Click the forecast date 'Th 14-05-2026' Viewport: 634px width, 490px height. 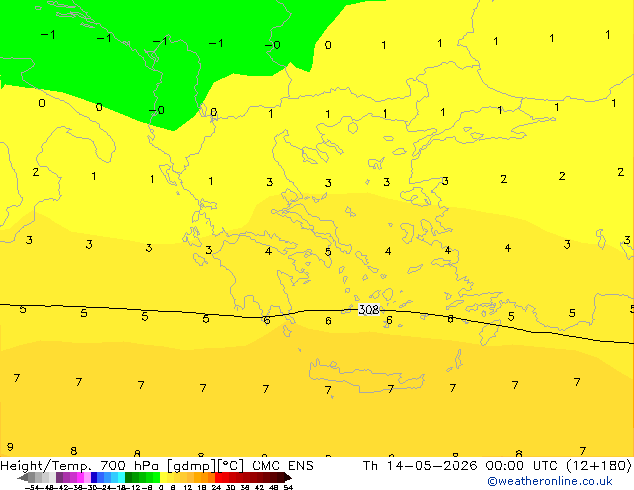click(420, 466)
